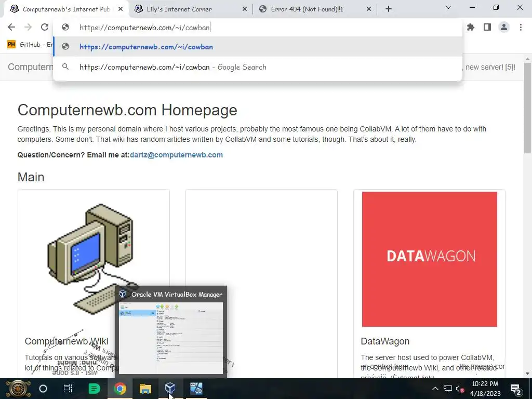
Task: Go forward using the browser forward arrow
Action: pyautogui.click(x=28, y=27)
